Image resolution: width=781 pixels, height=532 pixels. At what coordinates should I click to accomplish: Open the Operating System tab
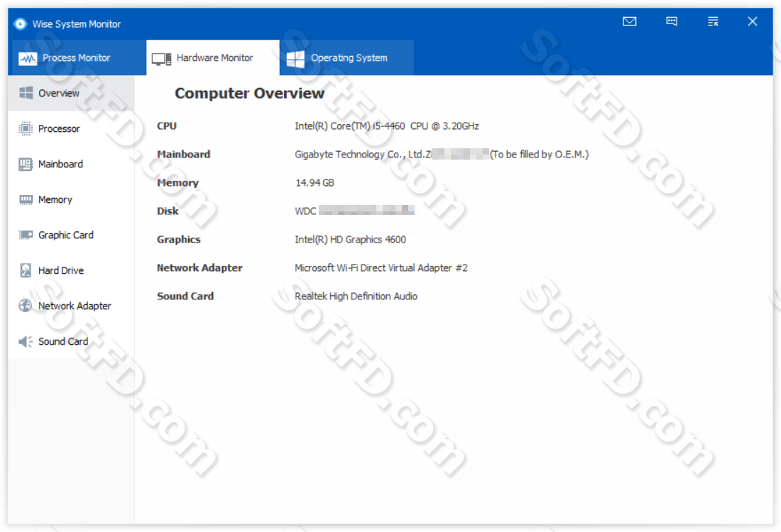click(346, 57)
